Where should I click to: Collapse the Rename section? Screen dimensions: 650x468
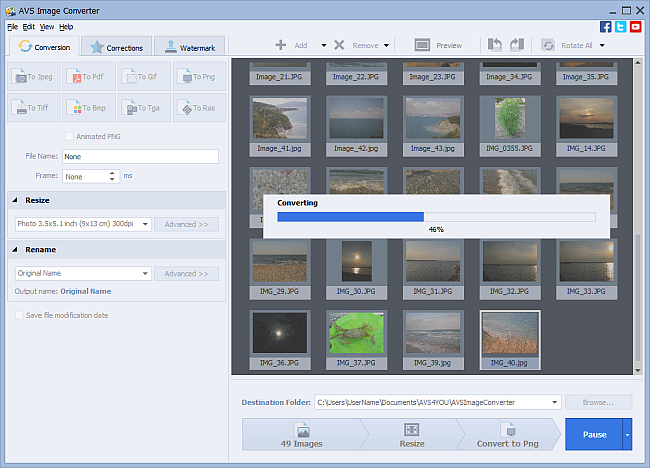(x=15, y=250)
